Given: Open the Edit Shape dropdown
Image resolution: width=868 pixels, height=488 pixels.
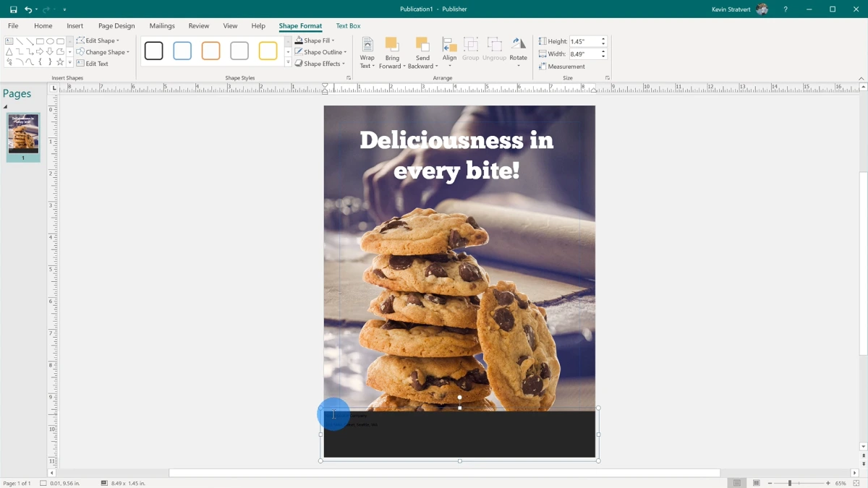Looking at the screenshot, I should tap(98, 40).
